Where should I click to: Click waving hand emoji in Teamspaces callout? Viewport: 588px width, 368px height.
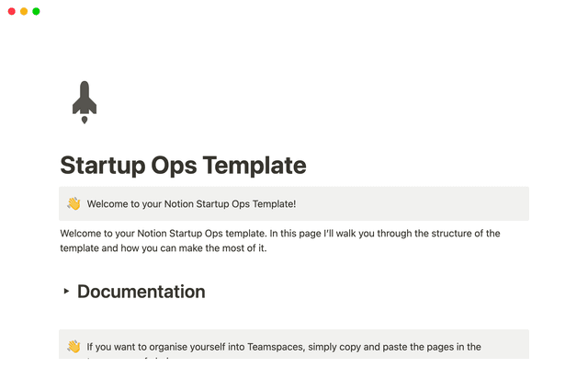(73, 347)
